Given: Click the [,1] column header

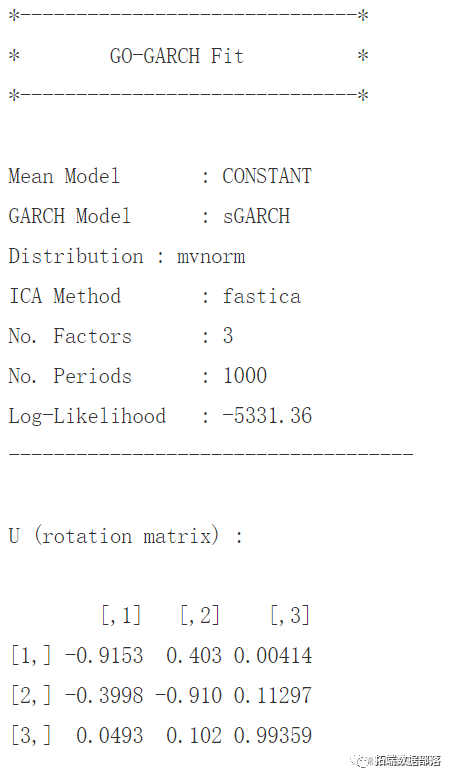Looking at the screenshot, I should click(x=121, y=616).
